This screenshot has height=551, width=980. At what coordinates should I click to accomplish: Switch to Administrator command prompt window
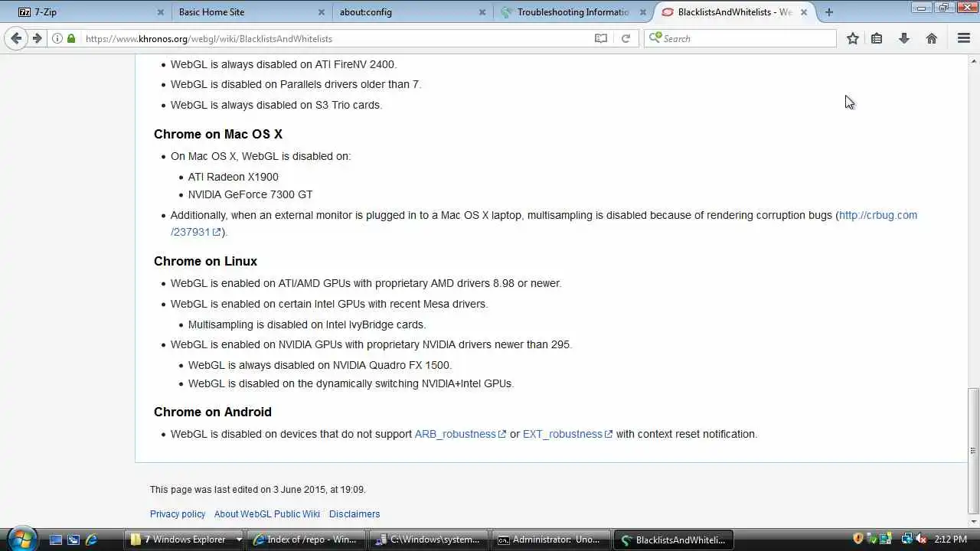coord(551,540)
